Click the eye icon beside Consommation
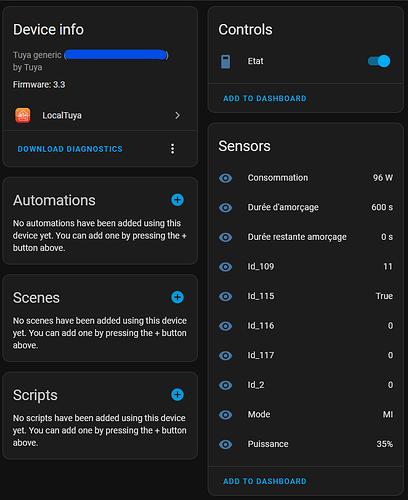The height and width of the screenshot is (500, 408). click(226, 178)
